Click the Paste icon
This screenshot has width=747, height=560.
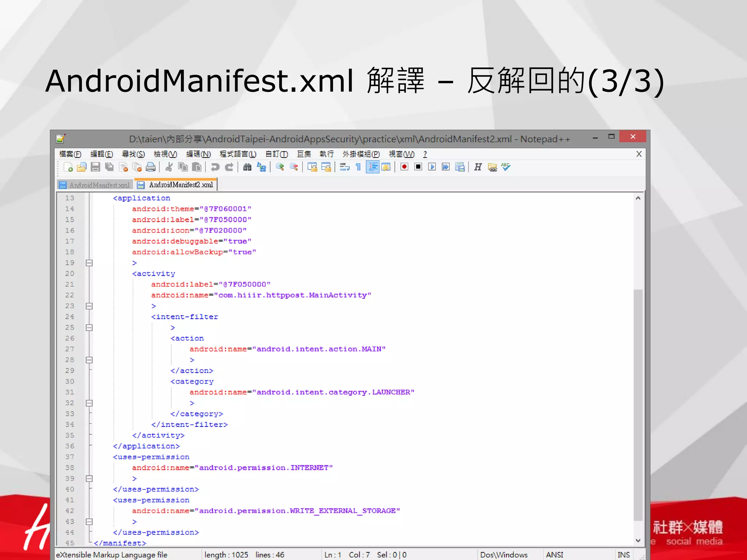[197, 167]
